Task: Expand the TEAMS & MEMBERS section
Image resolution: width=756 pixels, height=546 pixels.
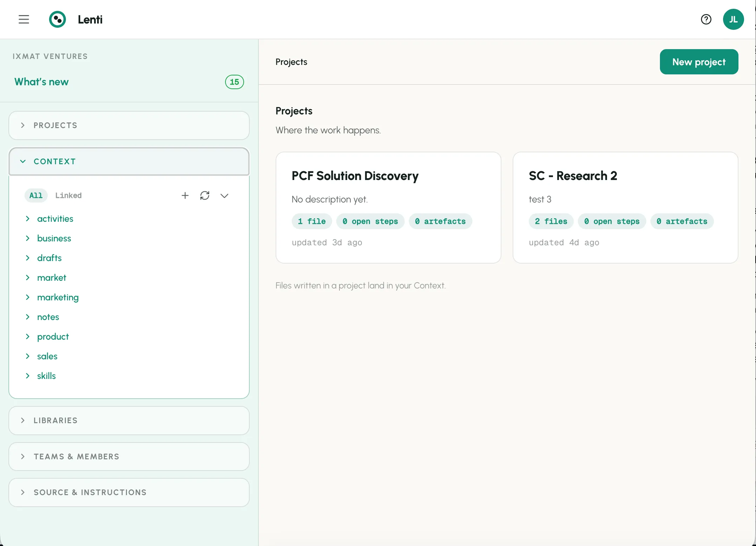Action: tap(129, 457)
